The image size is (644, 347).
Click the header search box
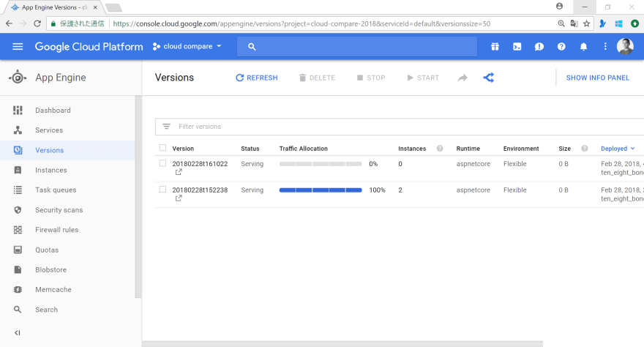357,46
